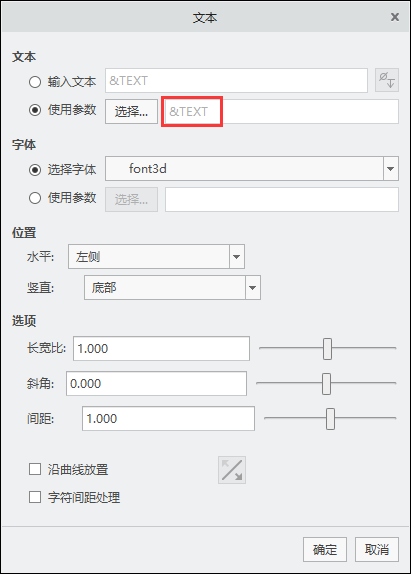
Task: Click the 间距 slider handle
Action: [330, 419]
